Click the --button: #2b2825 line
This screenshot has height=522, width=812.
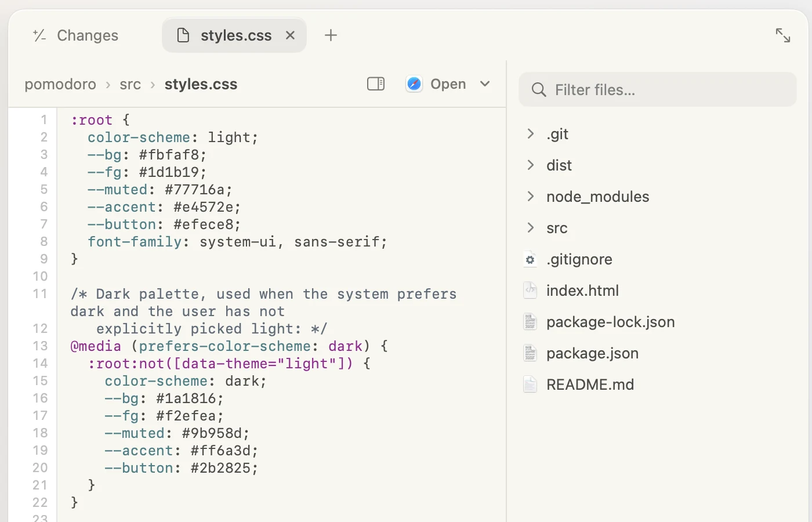[182, 468]
